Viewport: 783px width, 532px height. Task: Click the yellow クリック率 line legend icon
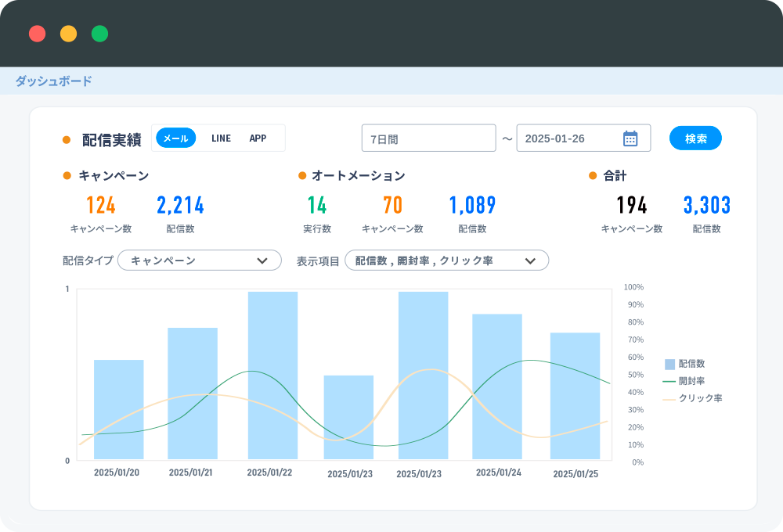coord(669,397)
